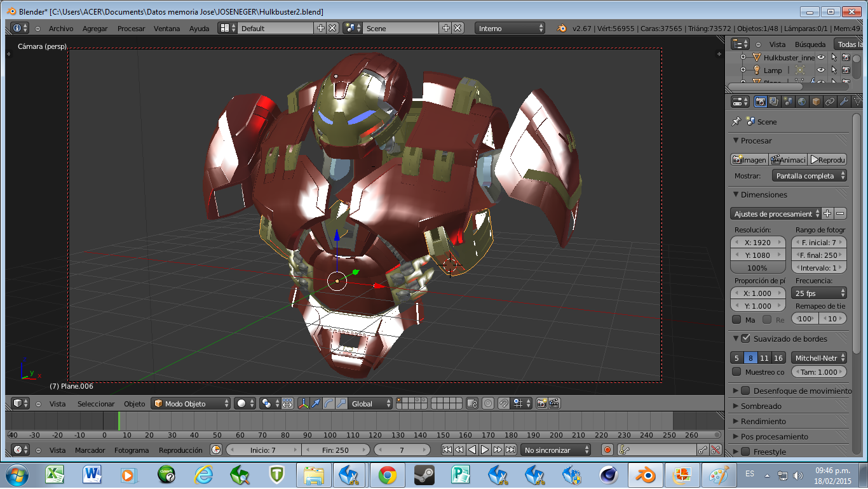Viewport: 868px width, 489px height.
Task: Select 16 anti-aliasing samples
Action: point(778,358)
